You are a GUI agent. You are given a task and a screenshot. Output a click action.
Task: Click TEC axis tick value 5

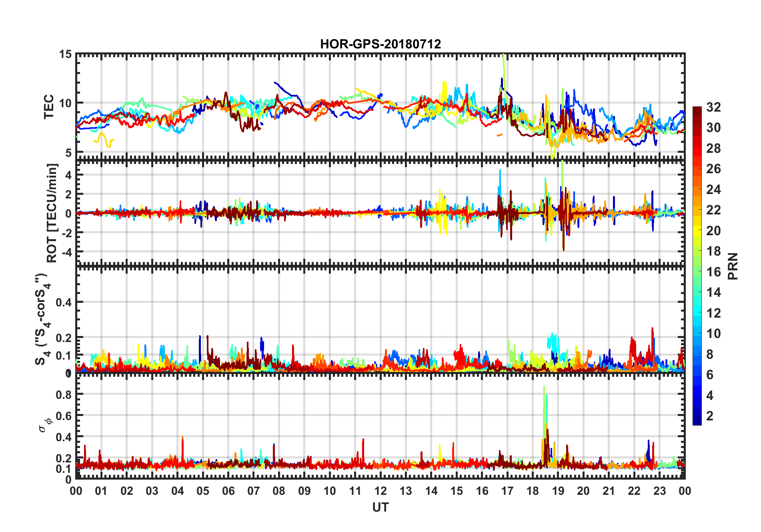(x=68, y=153)
